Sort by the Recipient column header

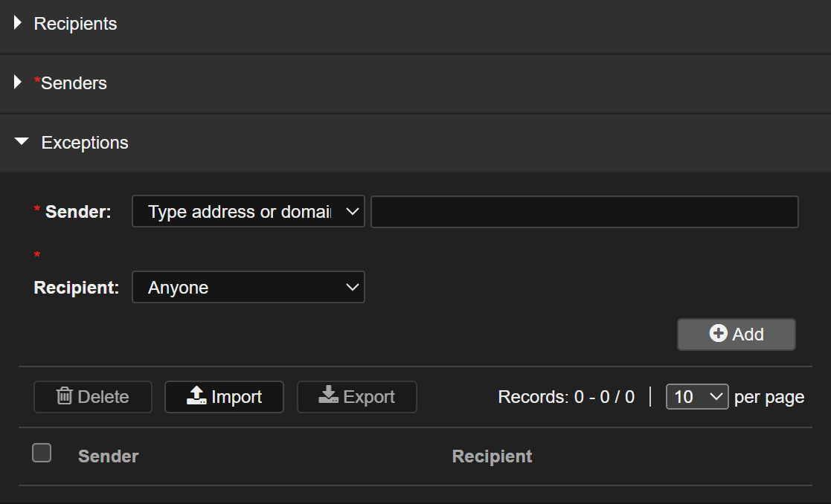coord(492,456)
